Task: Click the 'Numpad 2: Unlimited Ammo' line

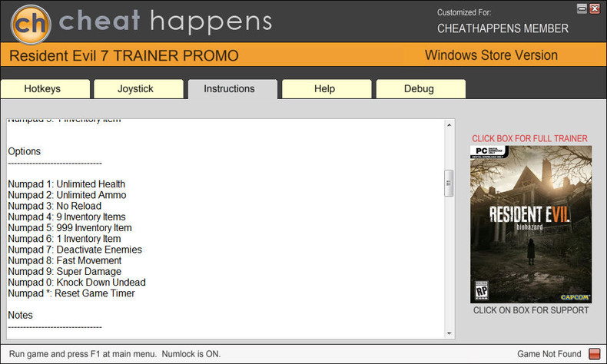Action: click(x=67, y=195)
